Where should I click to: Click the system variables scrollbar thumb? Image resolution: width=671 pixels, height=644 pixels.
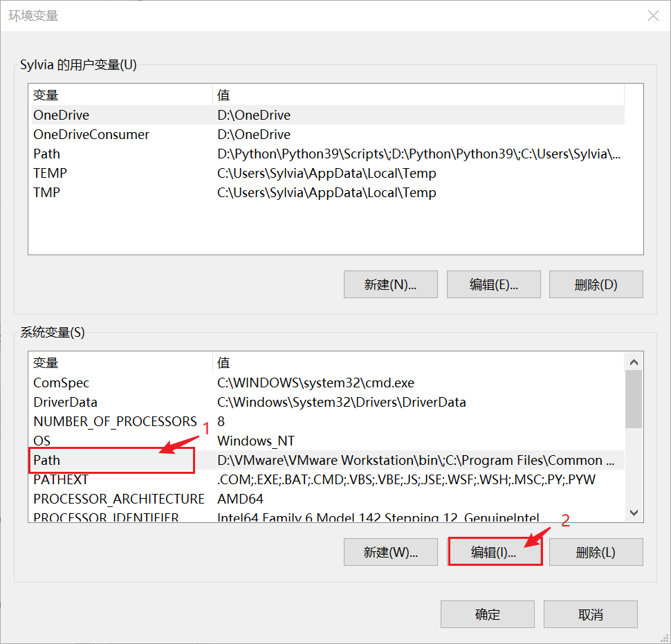tap(634, 399)
